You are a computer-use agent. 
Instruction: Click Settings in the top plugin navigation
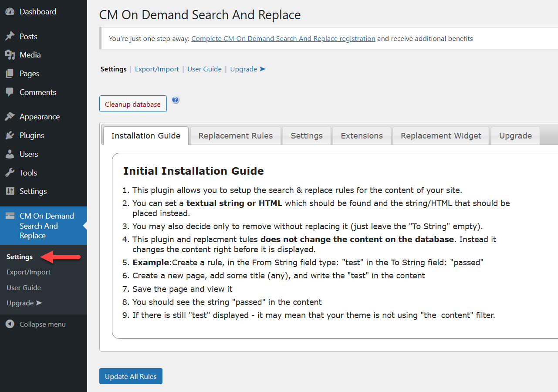114,69
